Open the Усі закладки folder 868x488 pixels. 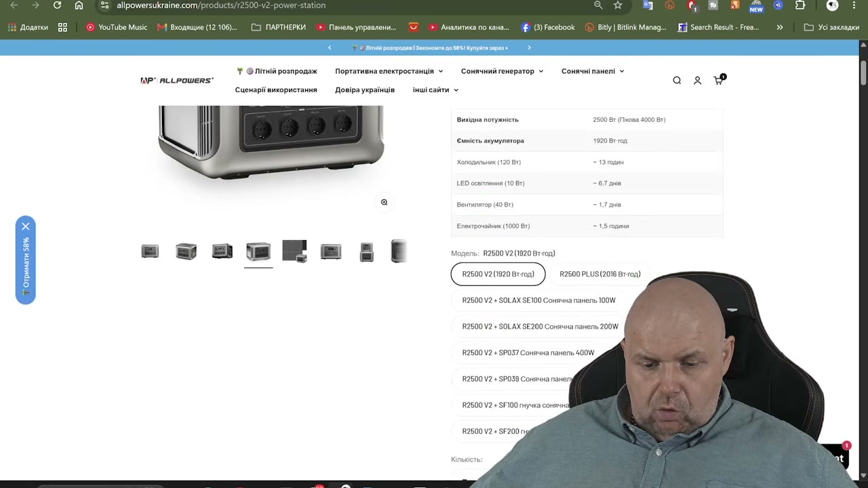point(831,27)
